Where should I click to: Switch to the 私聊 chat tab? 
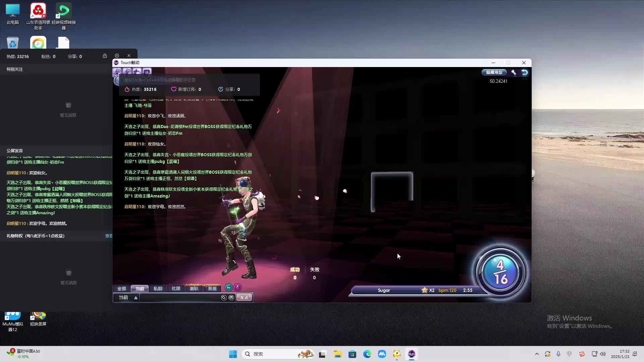(x=158, y=289)
